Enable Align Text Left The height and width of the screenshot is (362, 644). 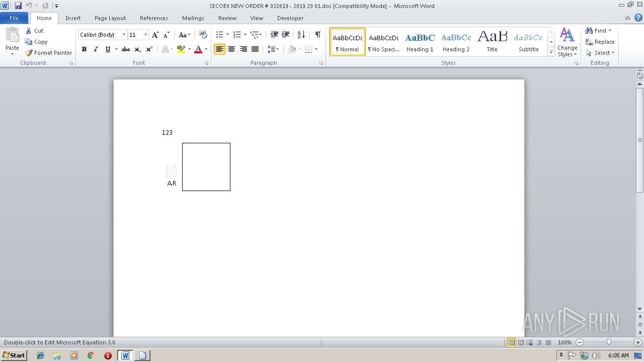click(x=219, y=49)
